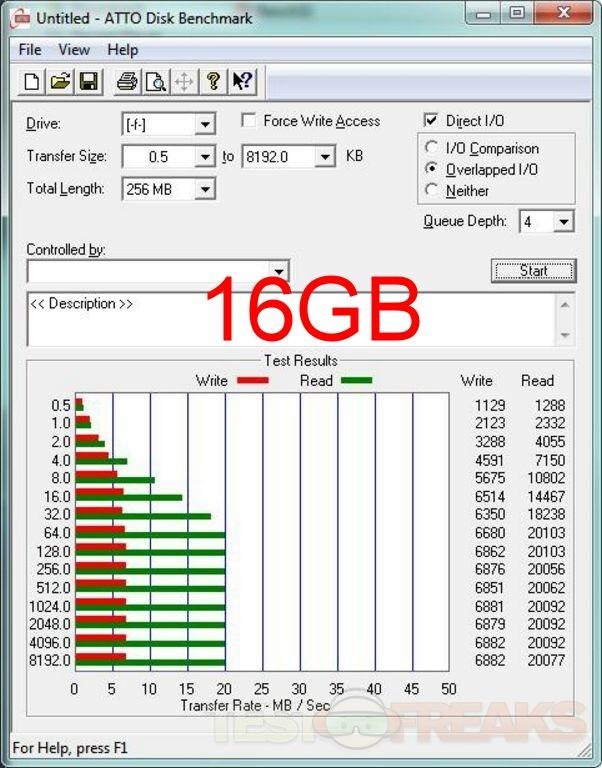The height and width of the screenshot is (768, 602).
Task: Open the File menu
Action: click(x=29, y=50)
